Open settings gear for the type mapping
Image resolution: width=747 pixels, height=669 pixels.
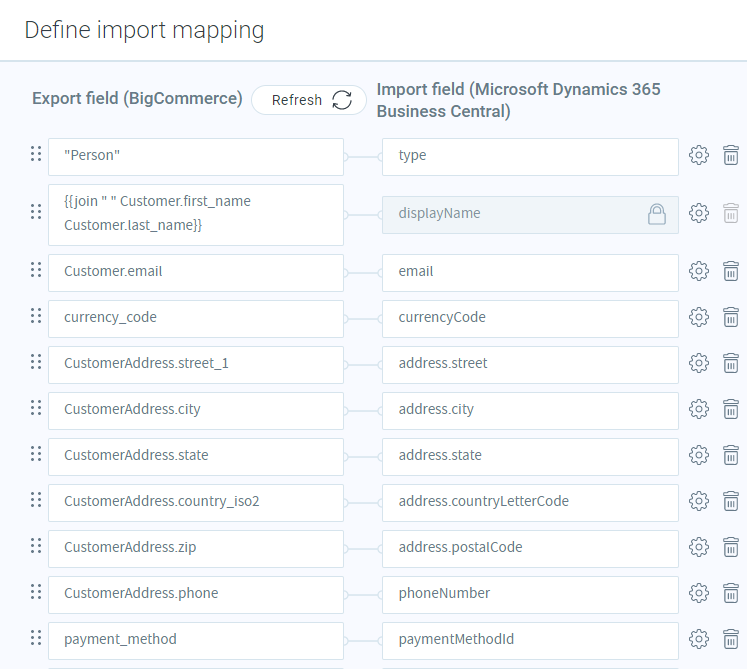point(698,155)
